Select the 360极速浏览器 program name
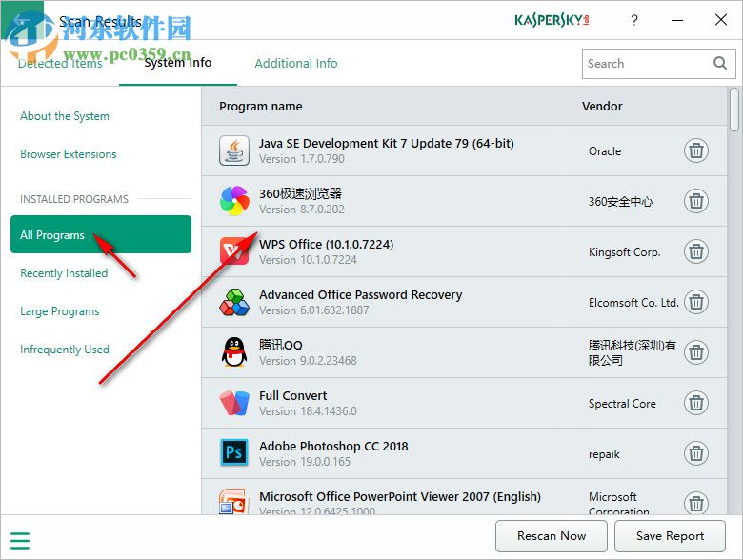 tap(300, 193)
